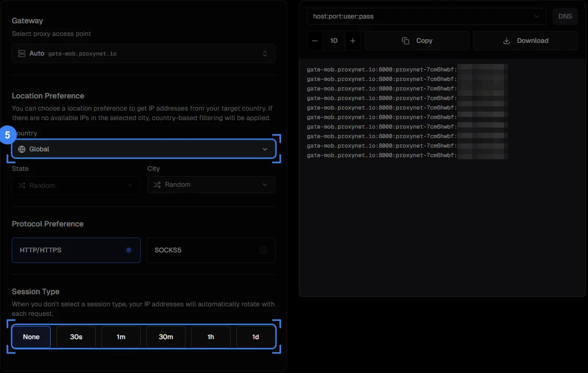Click the chevron in the format dropdown
588x373 pixels.
tap(537, 16)
